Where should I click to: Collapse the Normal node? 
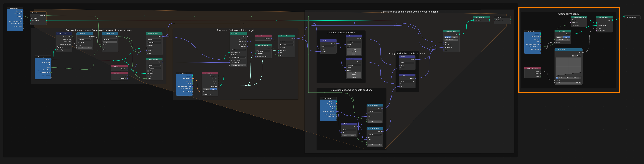[113, 73]
